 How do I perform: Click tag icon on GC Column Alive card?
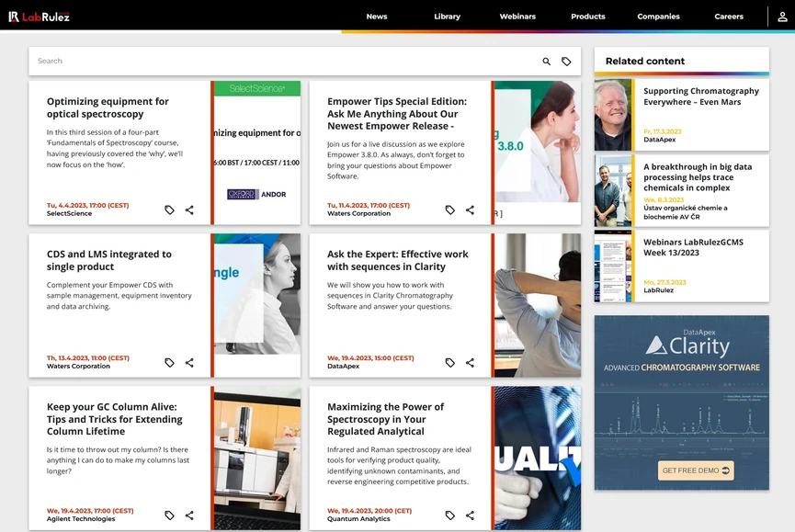(169, 515)
